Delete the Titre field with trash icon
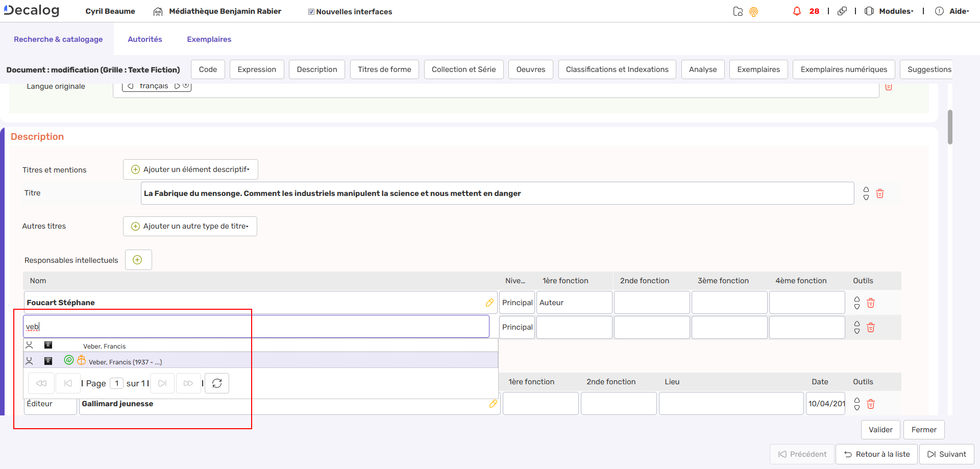 point(880,193)
